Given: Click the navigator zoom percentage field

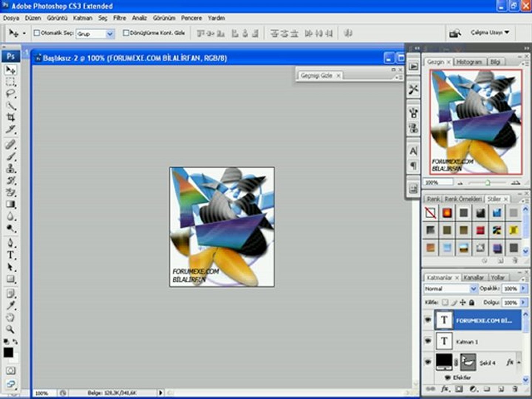Looking at the screenshot, I should 438,182.
